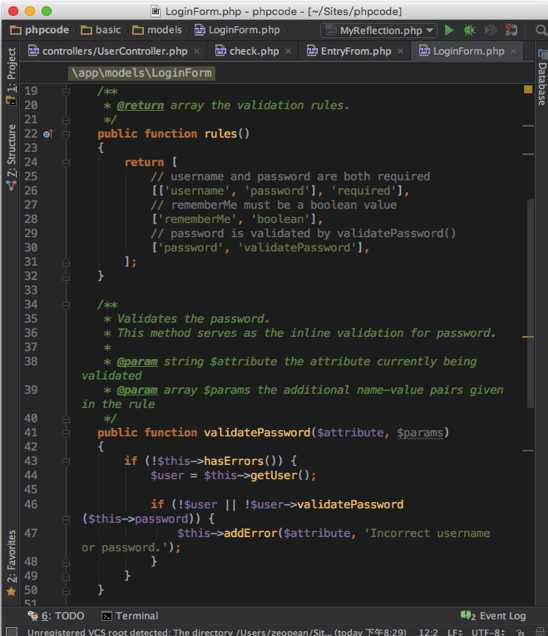Select phpcode breadcrumb folder

pos(39,30)
